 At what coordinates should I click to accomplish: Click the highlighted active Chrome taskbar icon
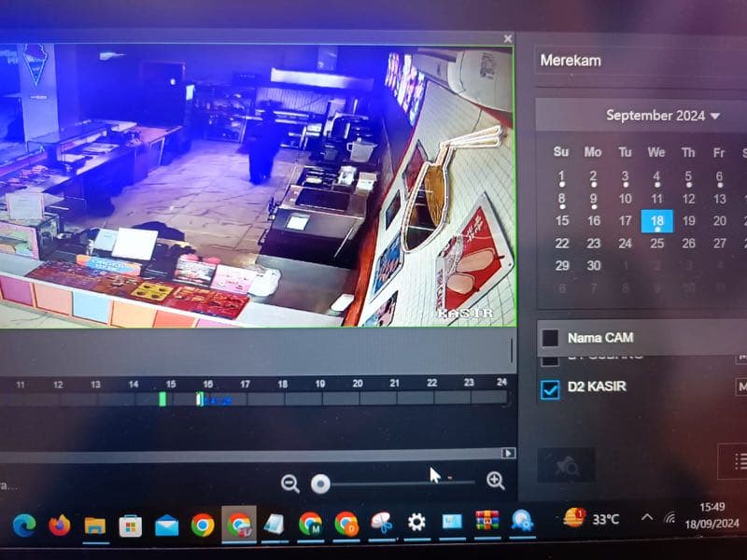[239, 525]
